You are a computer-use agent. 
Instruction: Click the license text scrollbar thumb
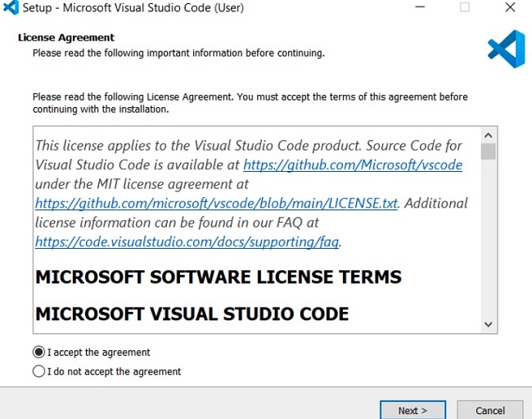(x=489, y=151)
